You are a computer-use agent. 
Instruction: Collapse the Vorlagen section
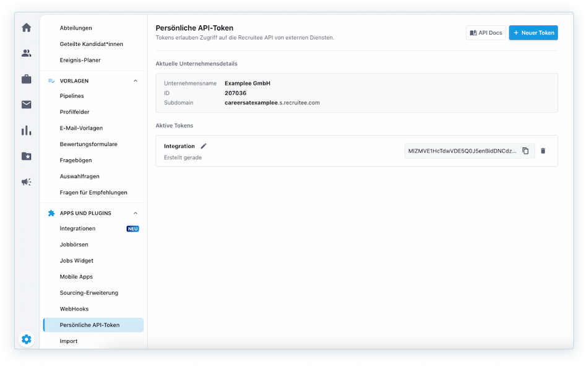coord(136,81)
